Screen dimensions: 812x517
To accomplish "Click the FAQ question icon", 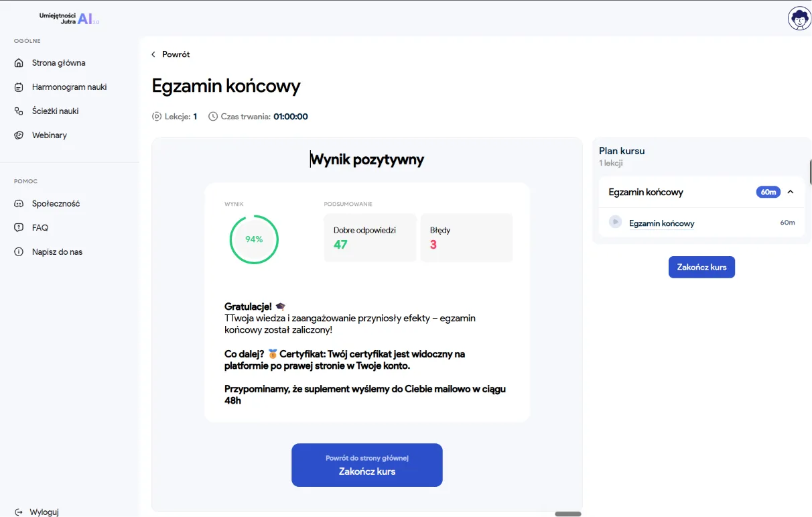I will pyautogui.click(x=19, y=228).
